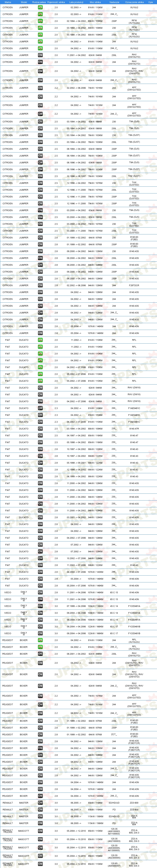Click '11.2003 -> 07.2006' Fiat Ducato years cell
Screen dimensions: 157x868
click(x=76, y=565)
